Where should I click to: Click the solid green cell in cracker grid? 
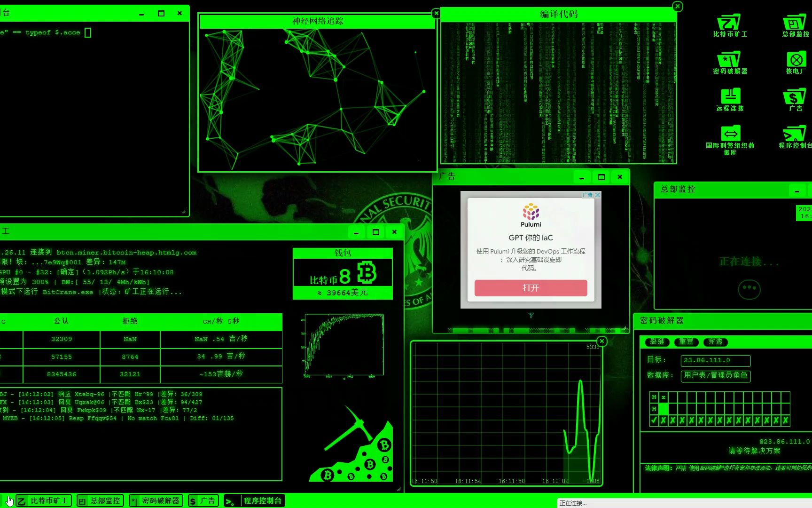pos(663,409)
